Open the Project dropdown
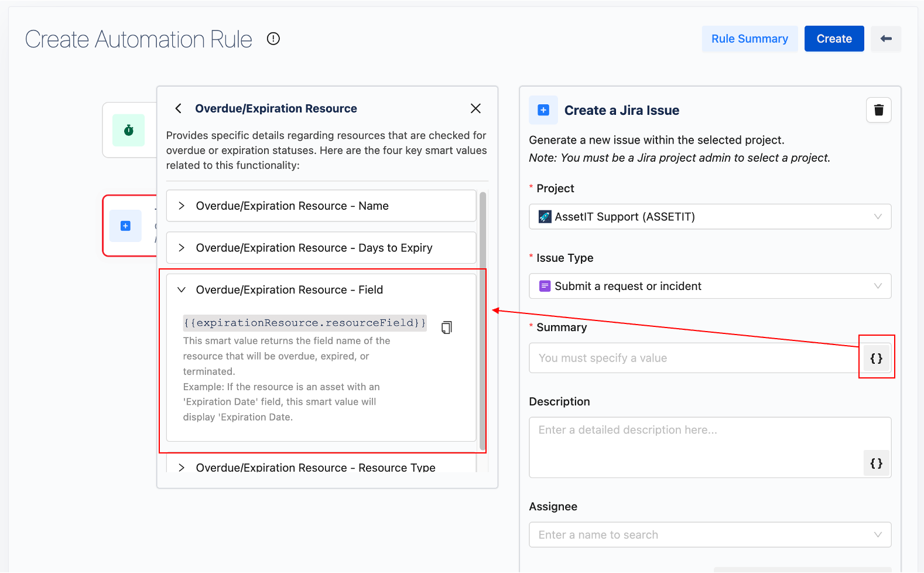 click(710, 217)
